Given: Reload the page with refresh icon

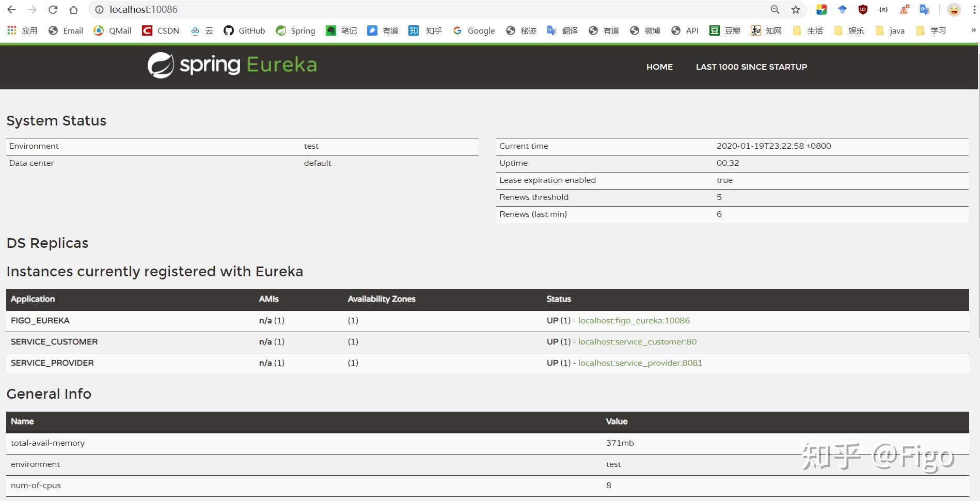Looking at the screenshot, I should click(x=53, y=10).
